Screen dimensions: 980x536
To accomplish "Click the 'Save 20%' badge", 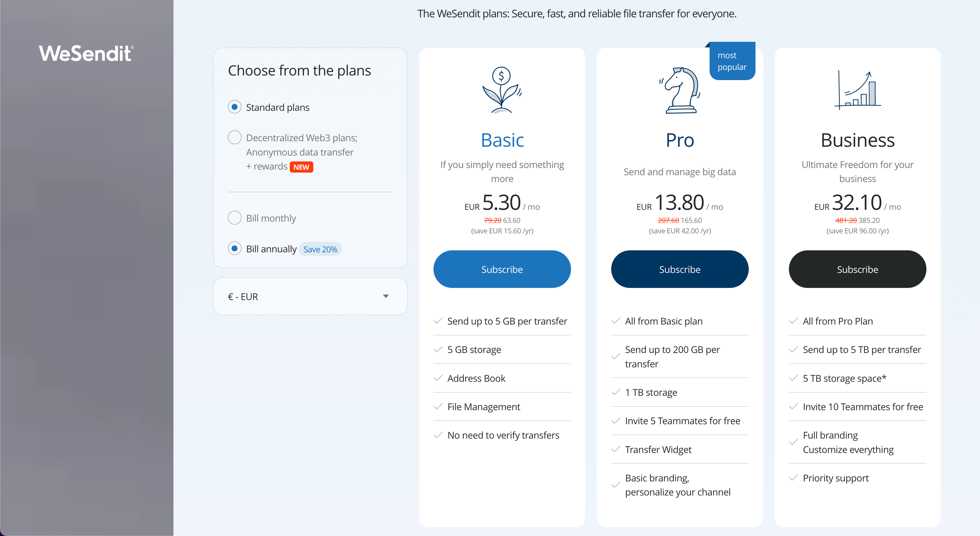I will [x=320, y=249].
